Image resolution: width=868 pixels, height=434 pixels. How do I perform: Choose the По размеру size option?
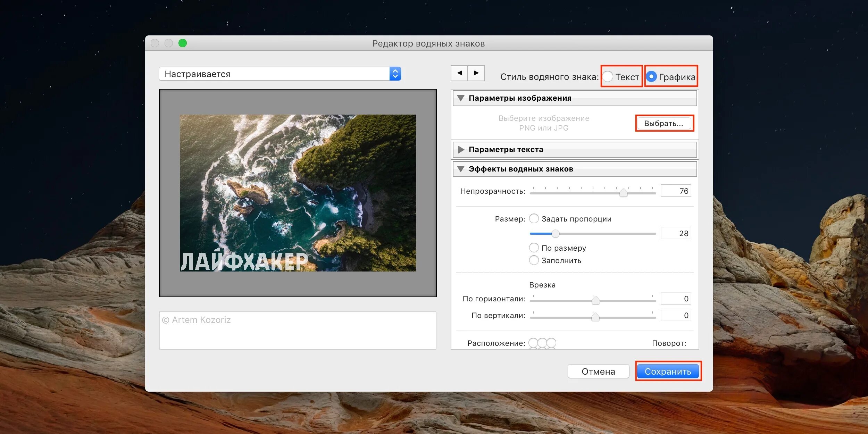click(x=534, y=248)
